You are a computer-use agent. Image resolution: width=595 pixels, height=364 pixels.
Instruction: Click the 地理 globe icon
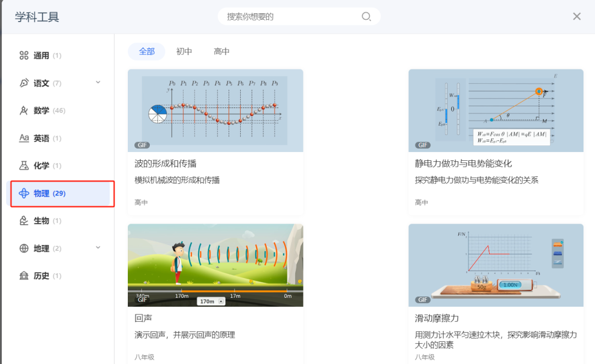point(23,248)
